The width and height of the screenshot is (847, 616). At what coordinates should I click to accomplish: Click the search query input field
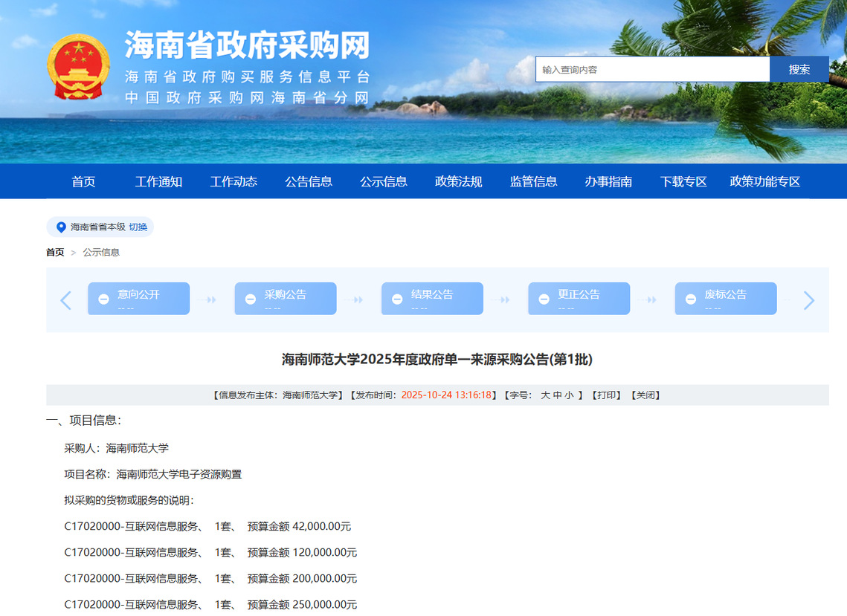(652, 69)
